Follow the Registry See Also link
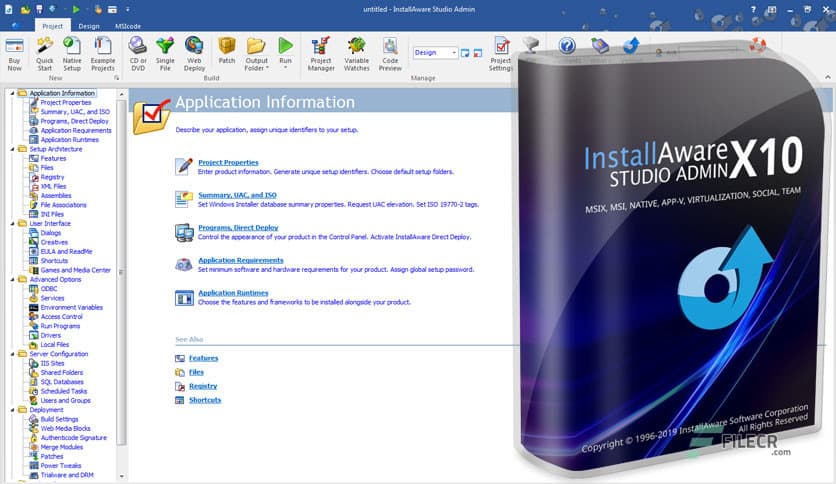The image size is (836, 484). coord(203,386)
